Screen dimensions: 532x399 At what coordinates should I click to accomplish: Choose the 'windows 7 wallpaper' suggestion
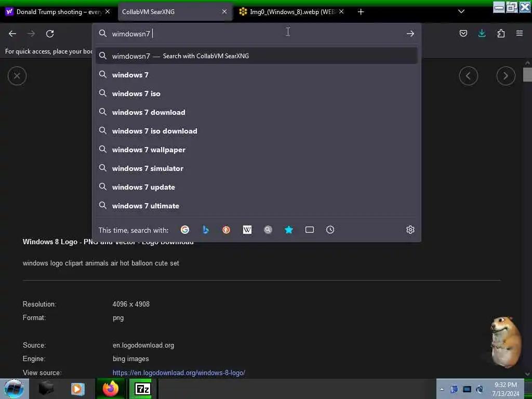(257, 149)
